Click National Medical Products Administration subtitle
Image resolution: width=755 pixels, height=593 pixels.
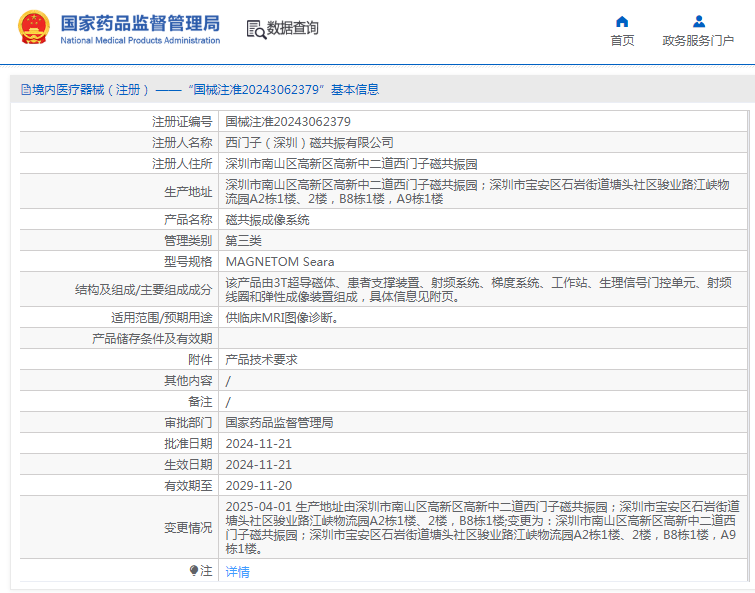coord(140,40)
